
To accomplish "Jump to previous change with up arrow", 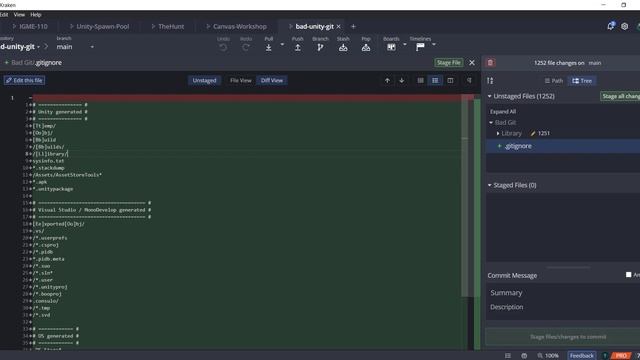I will coord(387,80).
